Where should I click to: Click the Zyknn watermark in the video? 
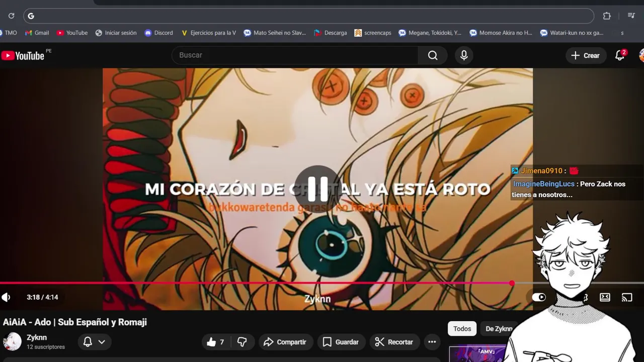[317, 299]
